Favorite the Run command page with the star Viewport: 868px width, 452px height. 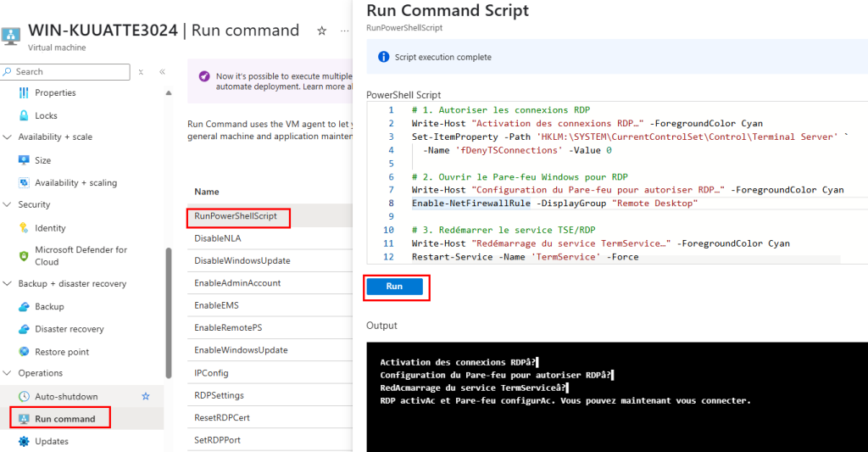[321, 31]
